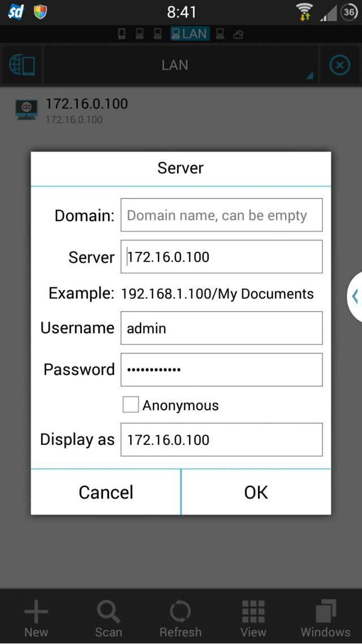
Task: Confirm server settings with OK
Action: click(256, 492)
